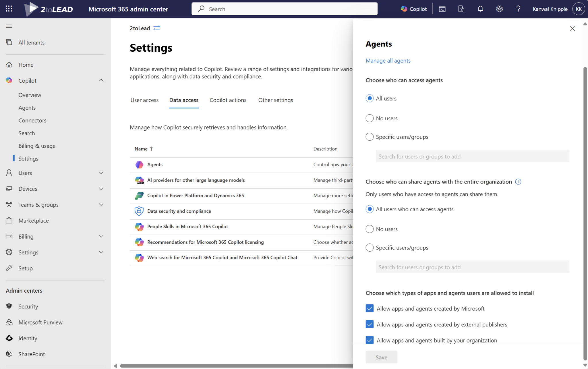Image resolution: width=588 pixels, height=369 pixels.
Task: Click the Data security and compliance shield icon
Action: pos(139,211)
